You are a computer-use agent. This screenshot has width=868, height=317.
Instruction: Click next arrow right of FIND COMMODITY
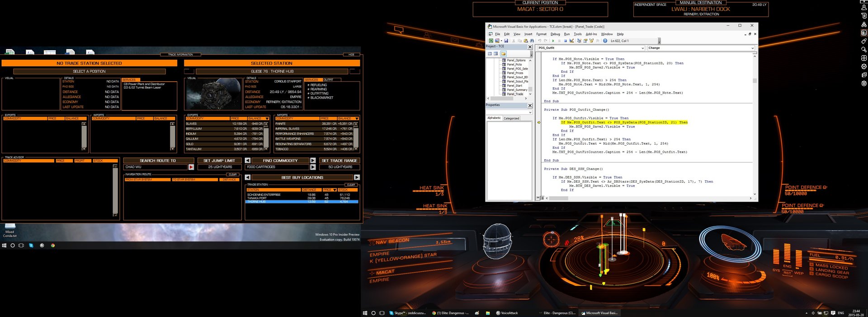coord(313,161)
